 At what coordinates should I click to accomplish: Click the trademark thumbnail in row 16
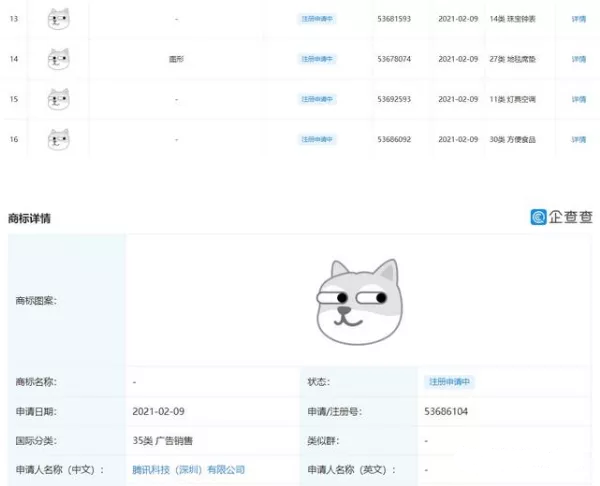tap(59, 140)
